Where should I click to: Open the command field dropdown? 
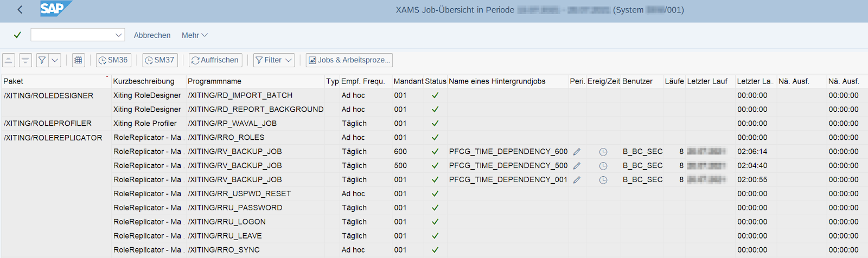pyautogui.click(x=119, y=35)
